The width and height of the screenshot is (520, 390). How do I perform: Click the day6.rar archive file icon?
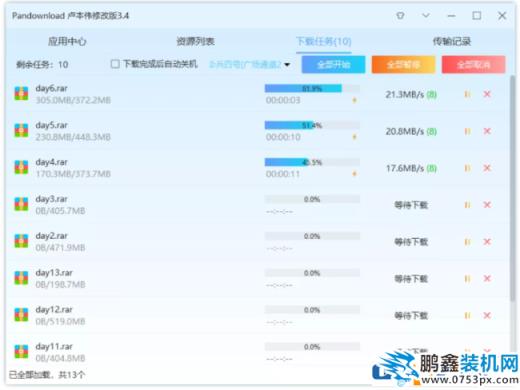click(x=21, y=94)
